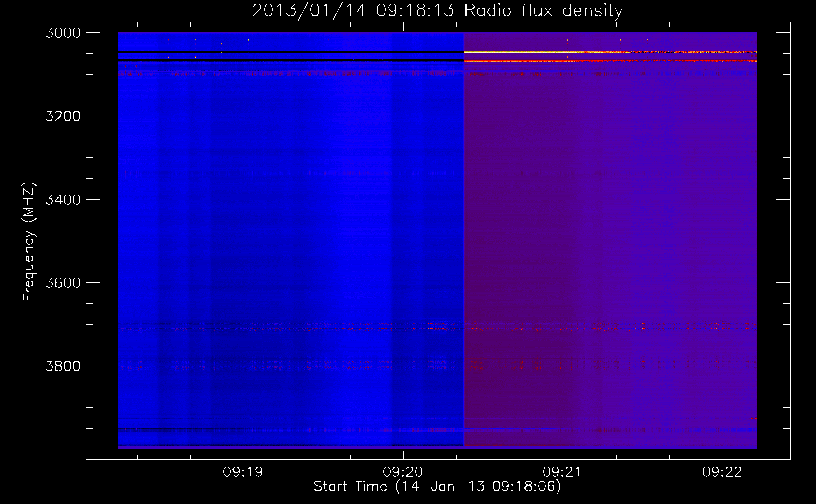The image size is (816, 504).
Task: Select the 3800 frequency tick label
Action: pyautogui.click(x=63, y=366)
